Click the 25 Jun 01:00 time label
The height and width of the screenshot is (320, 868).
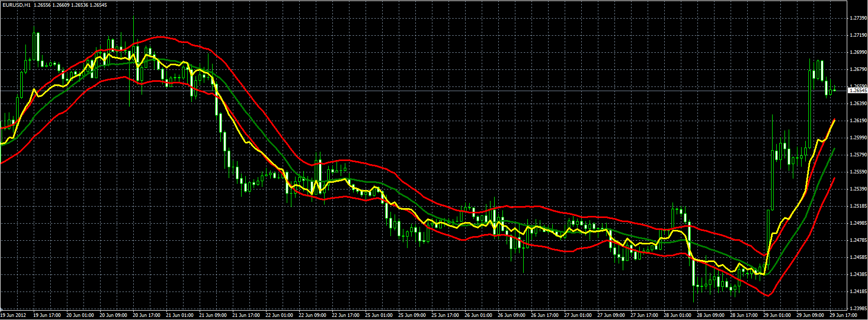[379, 315]
